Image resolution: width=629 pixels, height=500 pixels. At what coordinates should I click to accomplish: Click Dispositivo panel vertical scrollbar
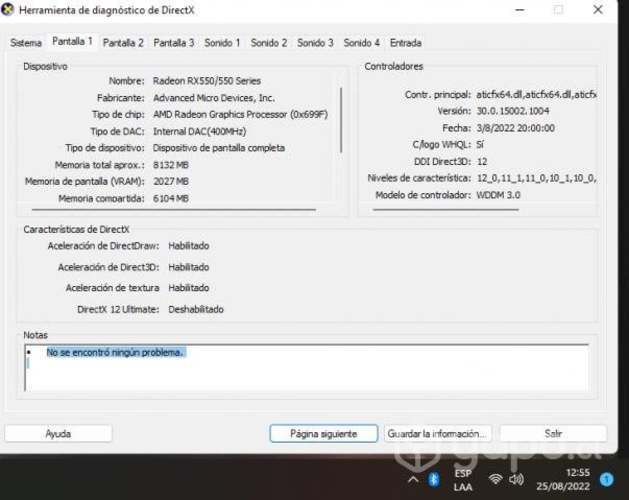(341, 120)
